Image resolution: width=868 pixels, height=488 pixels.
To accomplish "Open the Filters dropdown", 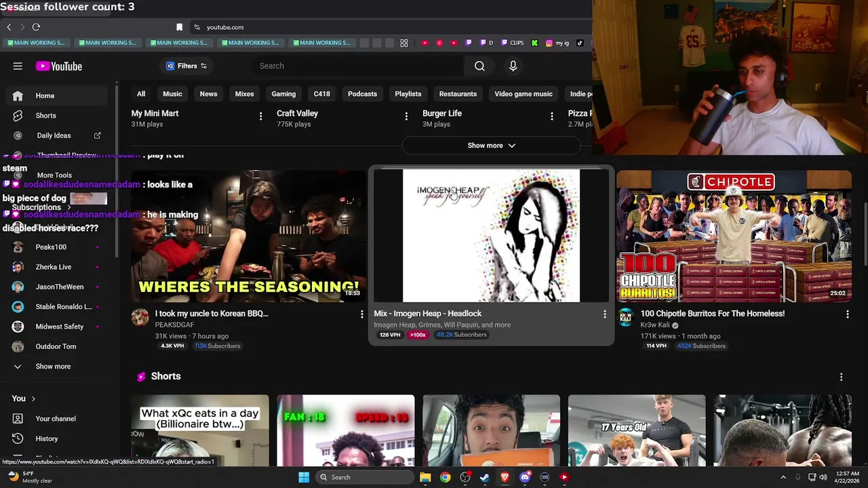I will (186, 66).
